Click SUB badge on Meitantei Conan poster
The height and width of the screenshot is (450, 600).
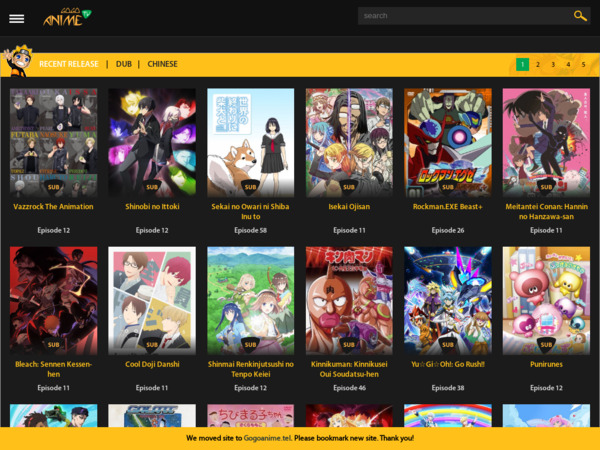point(546,187)
